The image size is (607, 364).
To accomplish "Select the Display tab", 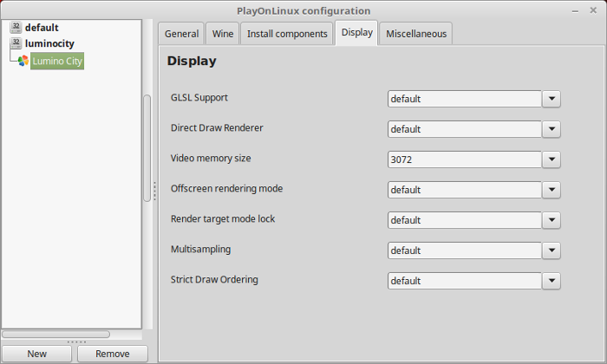I will coord(356,33).
